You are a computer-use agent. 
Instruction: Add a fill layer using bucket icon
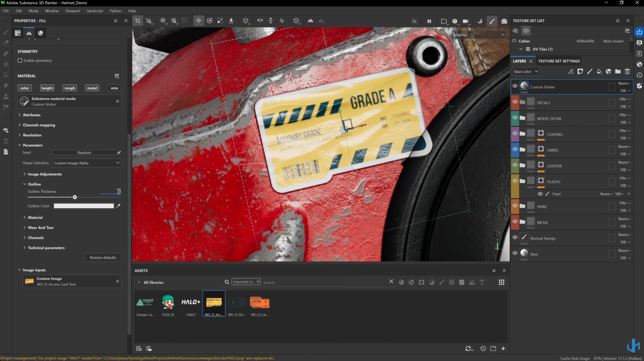coord(599,72)
